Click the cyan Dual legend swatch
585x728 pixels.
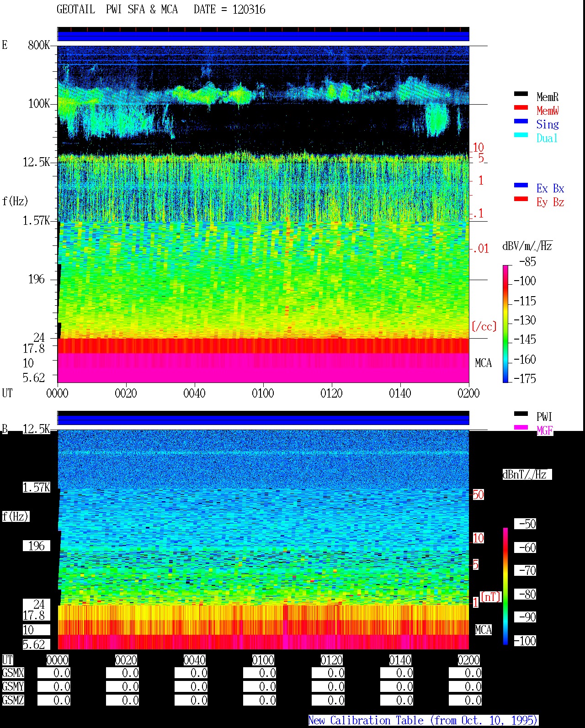pyautogui.click(x=521, y=135)
